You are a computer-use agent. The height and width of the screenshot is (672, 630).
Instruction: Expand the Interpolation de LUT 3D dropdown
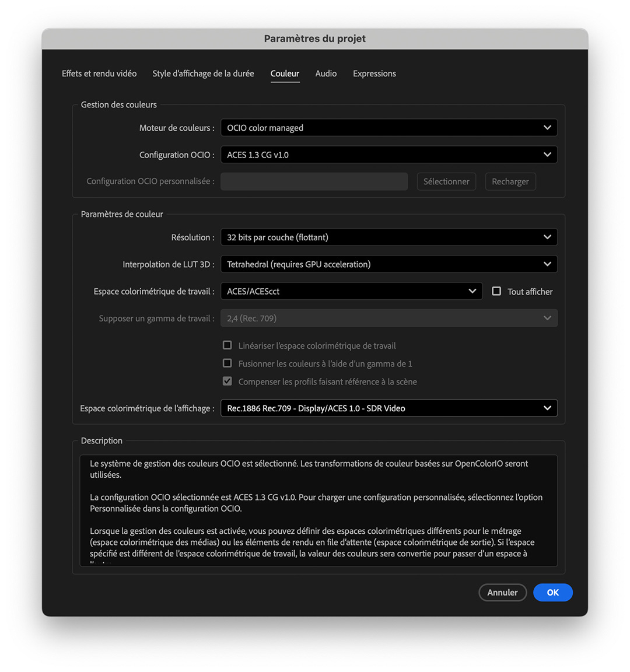click(388, 264)
